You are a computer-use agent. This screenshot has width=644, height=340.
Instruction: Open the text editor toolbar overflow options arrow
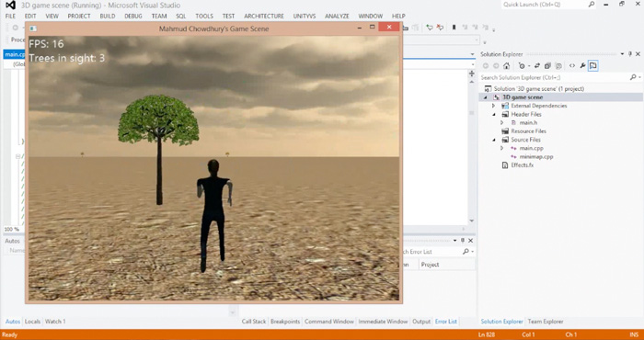[x=494, y=30]
